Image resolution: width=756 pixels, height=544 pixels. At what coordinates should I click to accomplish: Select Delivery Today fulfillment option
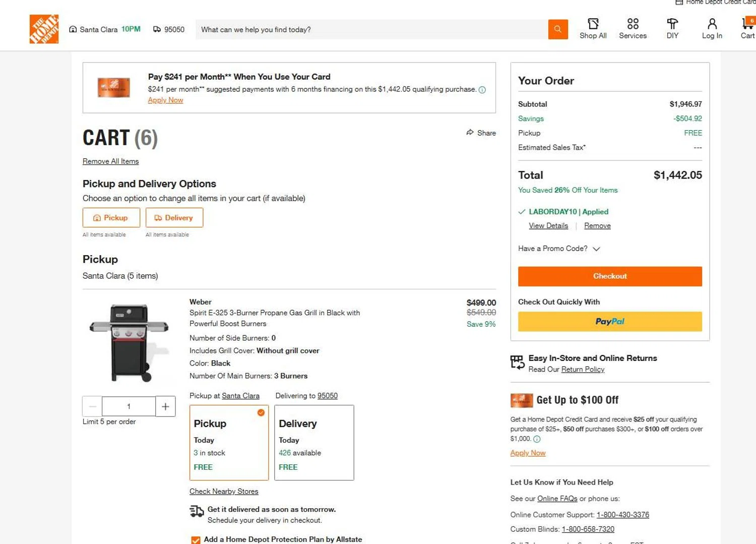coord(314,443)
